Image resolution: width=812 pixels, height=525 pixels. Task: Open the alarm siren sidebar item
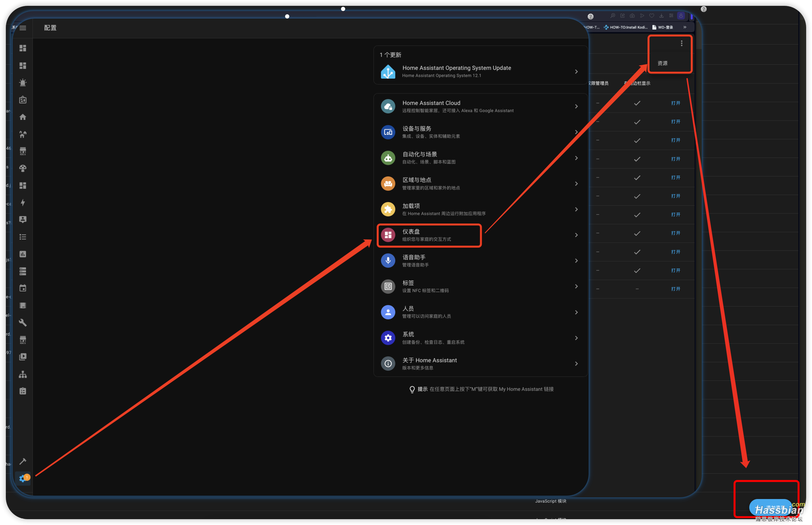[x=23, y=83]
